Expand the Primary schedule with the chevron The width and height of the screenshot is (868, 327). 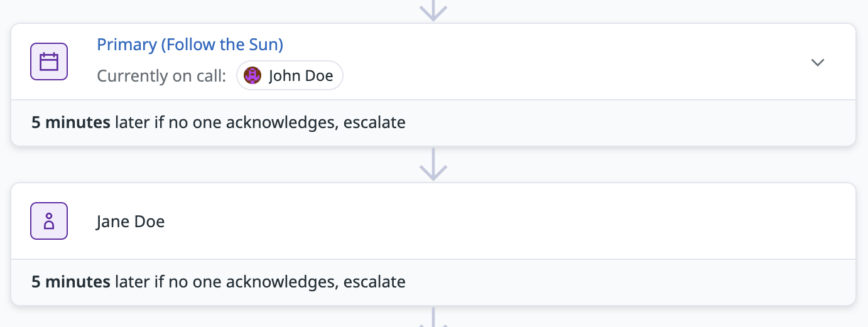point(817,62)
